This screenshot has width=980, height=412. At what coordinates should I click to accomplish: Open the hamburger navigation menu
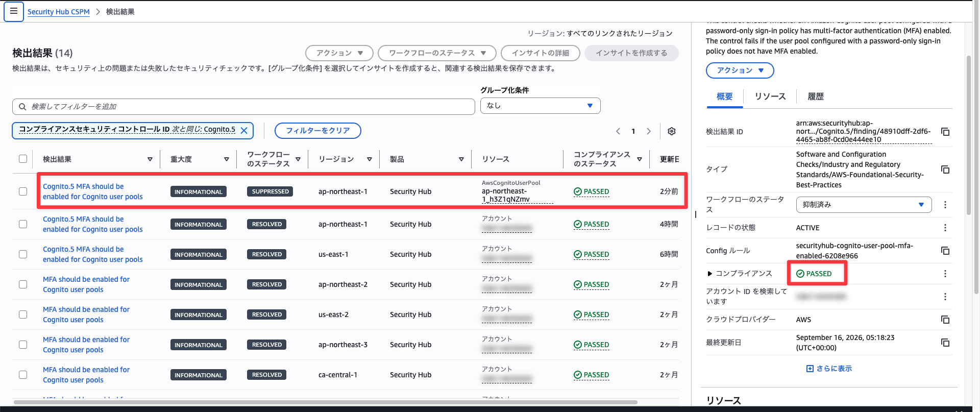pos(14,11)
